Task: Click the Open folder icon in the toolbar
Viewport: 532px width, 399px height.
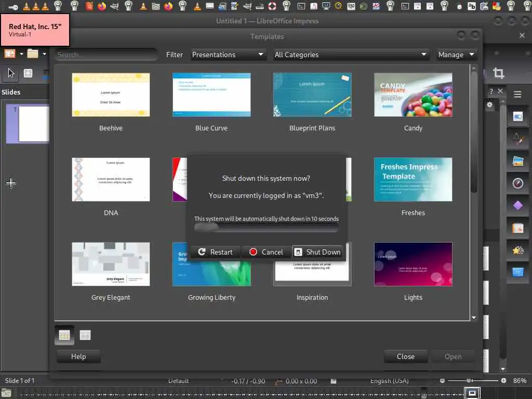Action: point(33,54)
